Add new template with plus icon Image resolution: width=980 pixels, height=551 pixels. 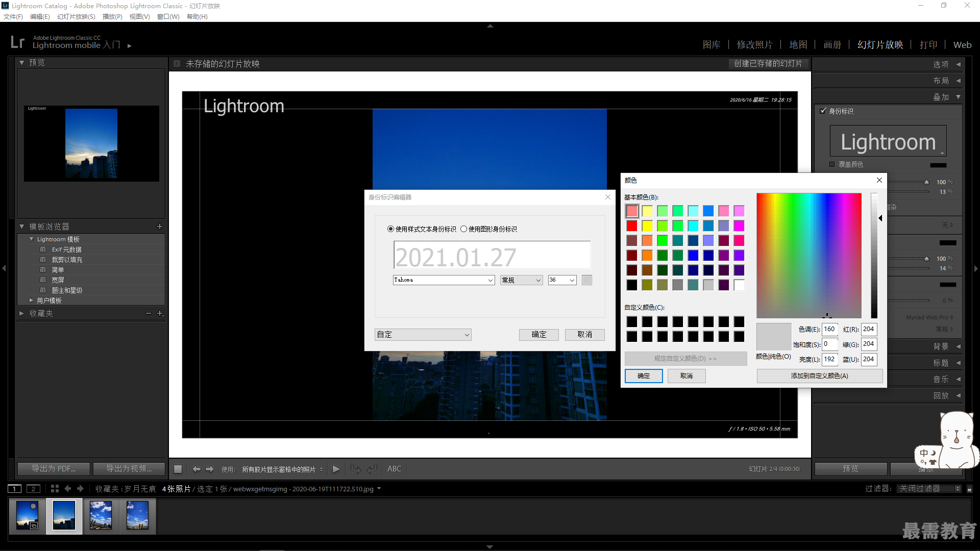[160, 227]
